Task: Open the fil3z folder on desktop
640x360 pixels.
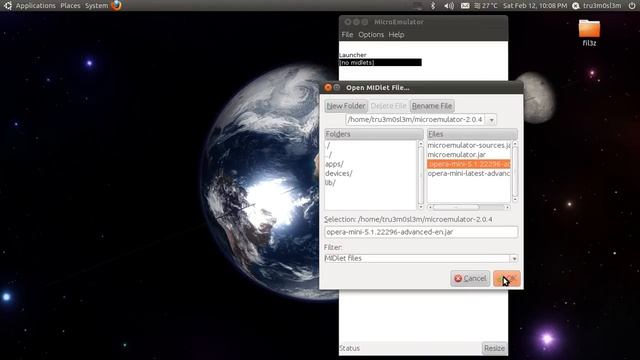Action: [589, 33]
